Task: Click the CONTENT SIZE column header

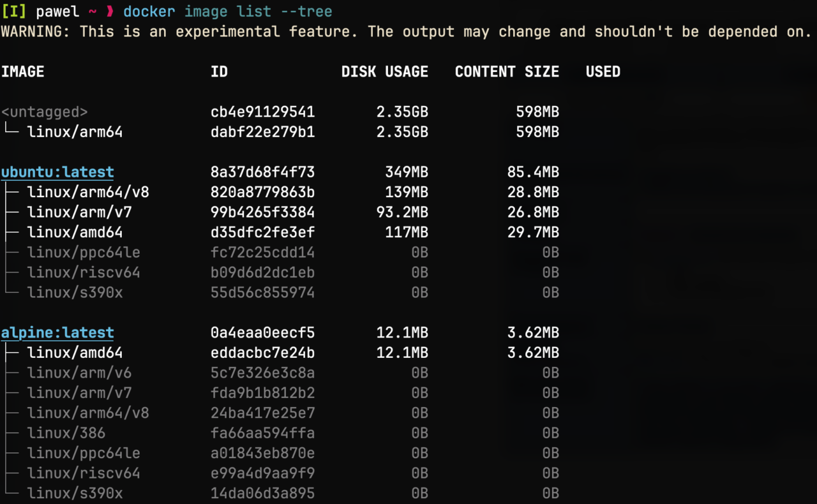Action: pos(506,71)
